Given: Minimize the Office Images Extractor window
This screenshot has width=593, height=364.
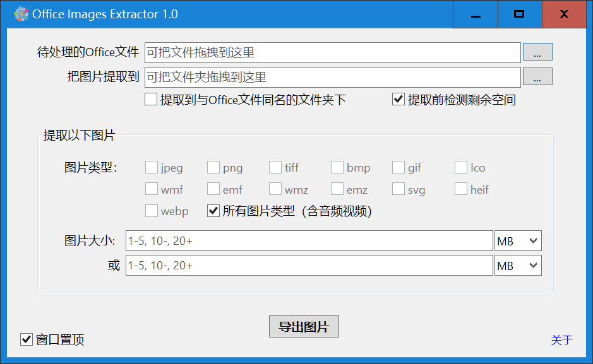Looking at the screenshot, I should pyautogui.click(x=476, y=15).
